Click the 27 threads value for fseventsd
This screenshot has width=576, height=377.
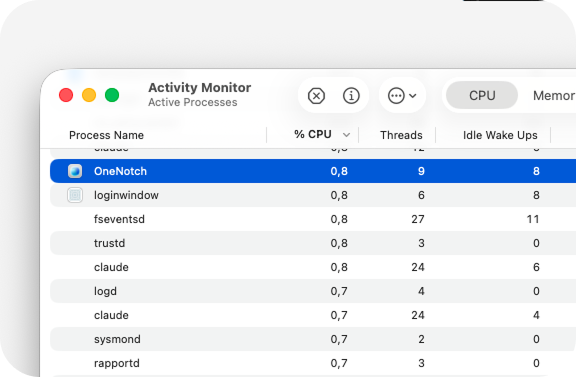pos(418,219)
